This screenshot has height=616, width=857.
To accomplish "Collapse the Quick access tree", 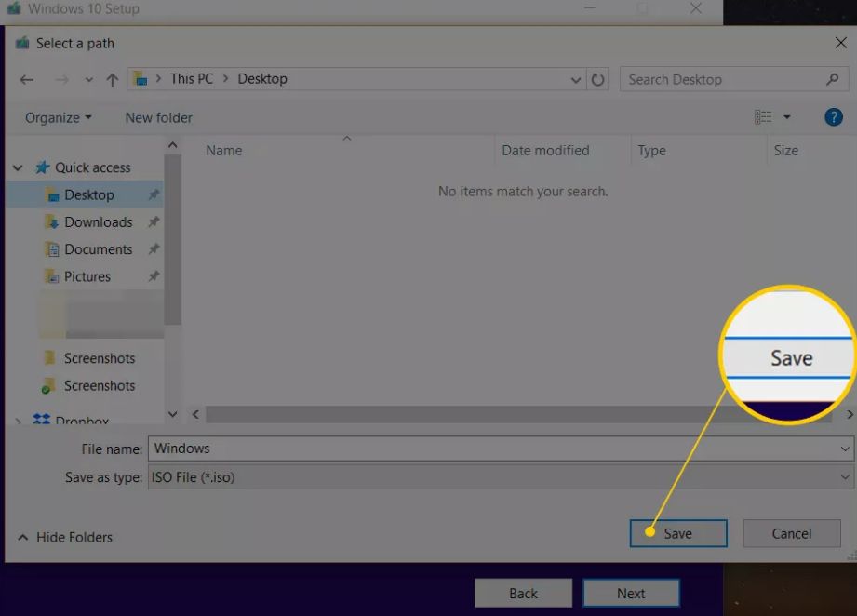I will 18,168.
